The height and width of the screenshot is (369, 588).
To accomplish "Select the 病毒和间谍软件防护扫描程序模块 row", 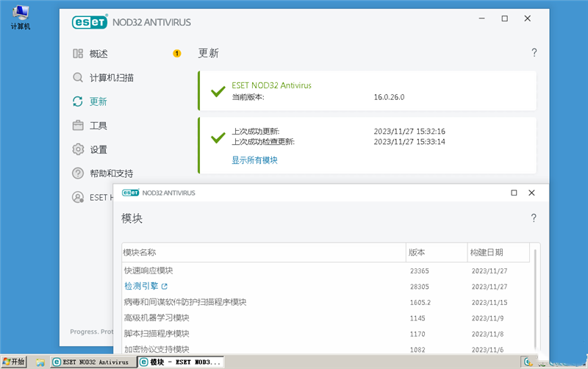I will pos(326,302).
